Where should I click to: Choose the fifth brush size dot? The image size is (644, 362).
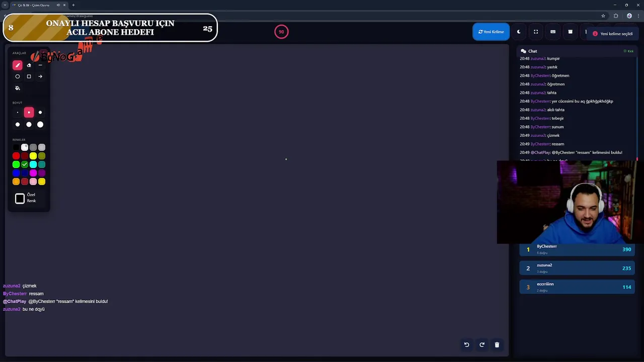29,125
